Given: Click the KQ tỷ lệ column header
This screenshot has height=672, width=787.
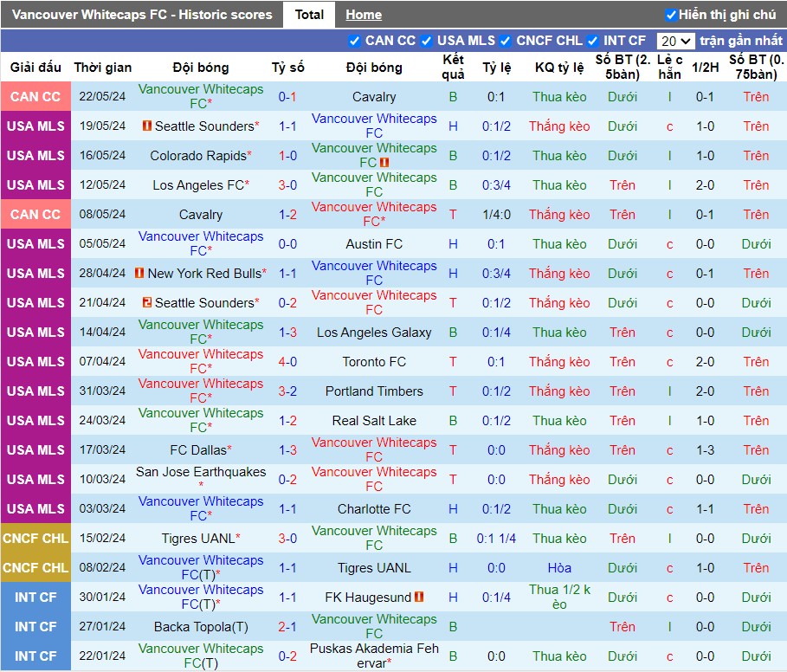Looking at the screenshot, I should pos(559,68).
